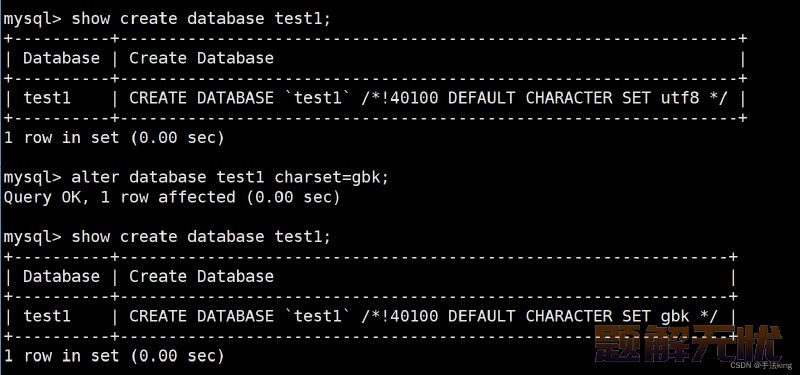
Task: Click the second 'show create database test1;' command
Action: tap(201, 237)
